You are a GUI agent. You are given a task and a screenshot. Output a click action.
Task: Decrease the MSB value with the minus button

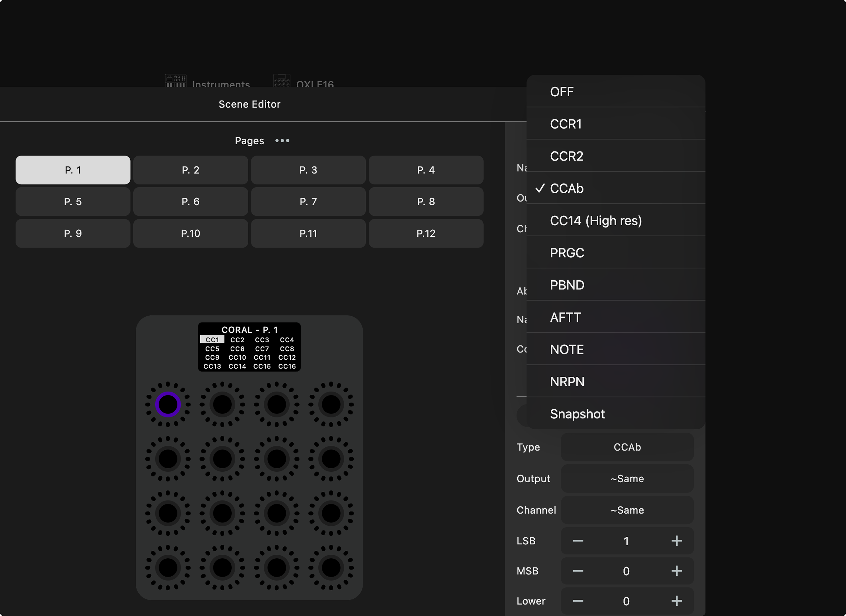578,571
